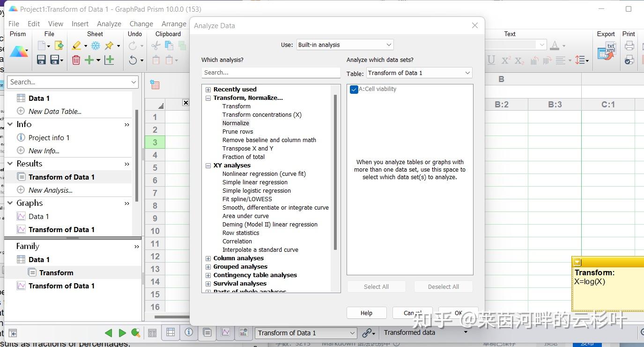Screen dimensions: 644x347
Task: Show results sheets icon in bottom bar
Action: click(x=207, y=332)
